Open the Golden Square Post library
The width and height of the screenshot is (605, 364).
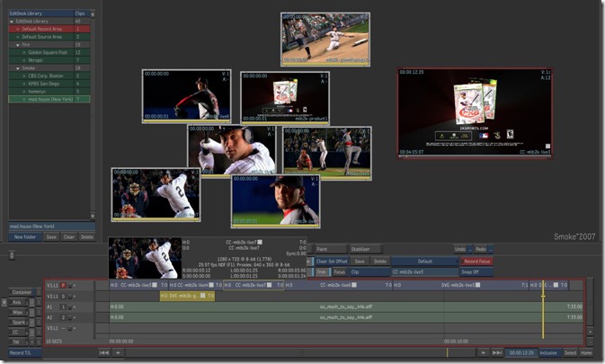point(49,52)
